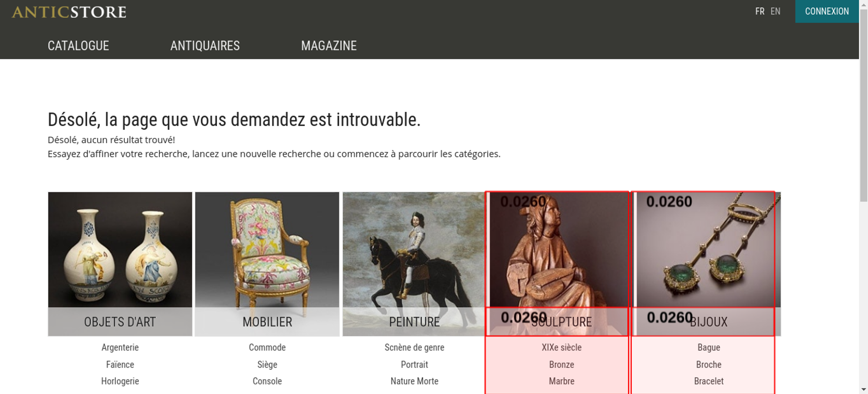Open the Horlogerie link
Image resolution: width=868 pixels, height=394 pixels.
pyautogui.click(x=120, y=381)
